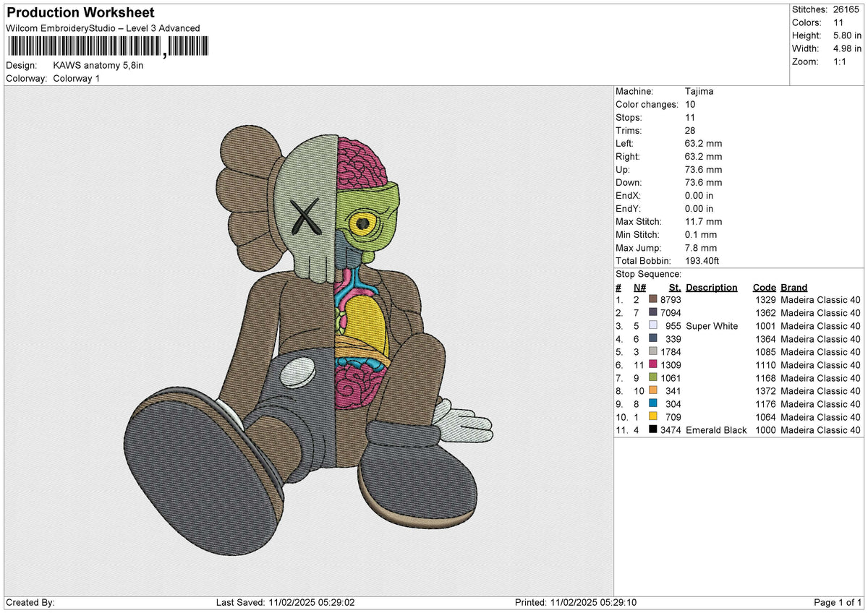Click the brown swatch for code 1329
The image size is (868, 613).
pyautogui.click(x=653, y=299)
